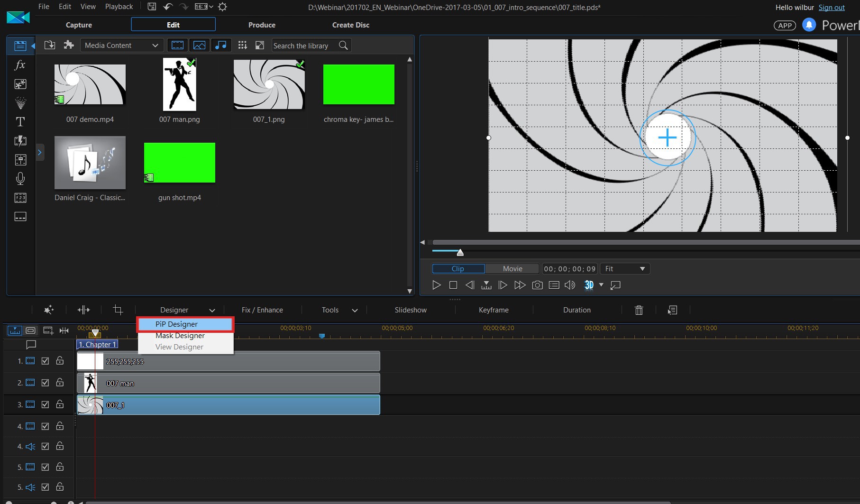Toggle 3D preview mode

(589, 285)
